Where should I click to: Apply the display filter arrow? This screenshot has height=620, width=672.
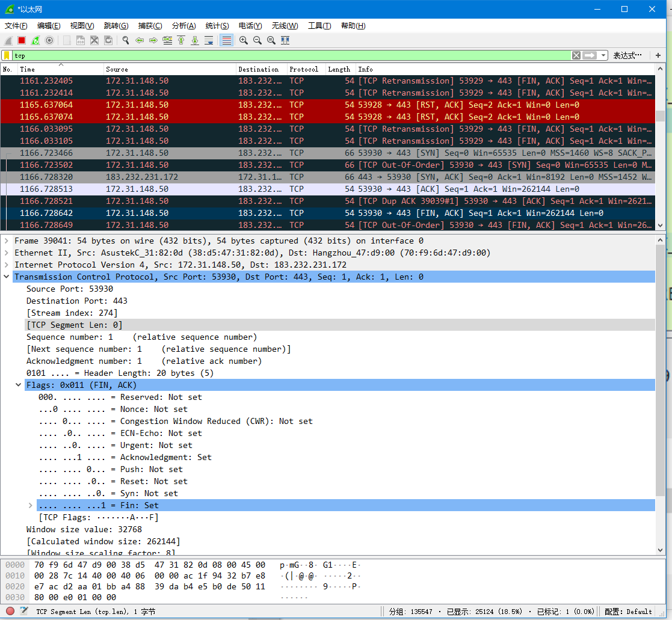click(590, 55)
